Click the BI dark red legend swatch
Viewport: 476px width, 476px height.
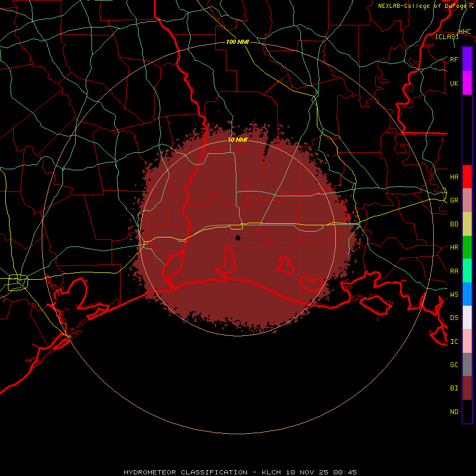pos(467,388)
